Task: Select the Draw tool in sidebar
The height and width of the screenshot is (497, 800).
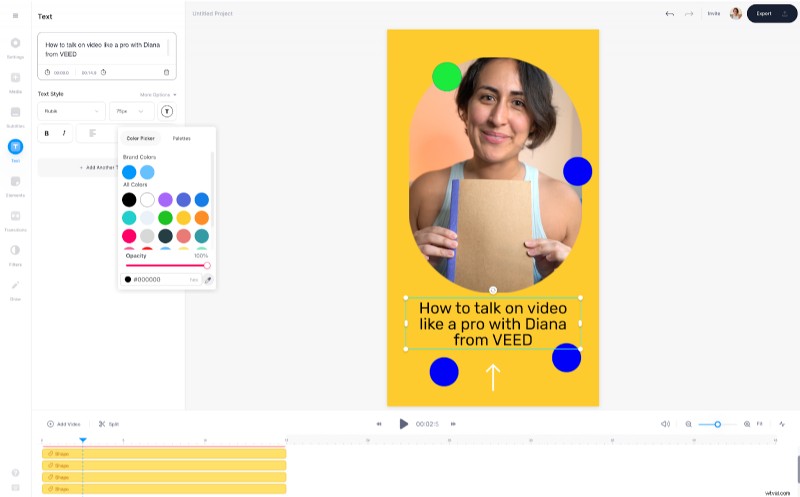Action: point(15,290)
